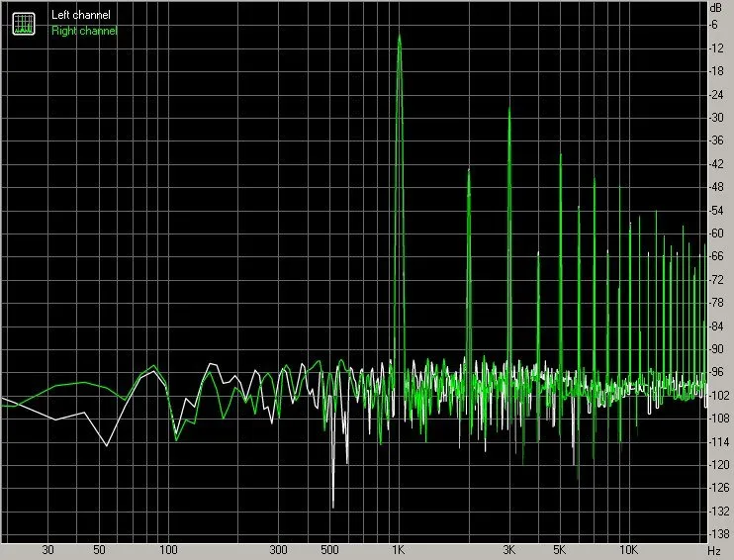Click the "5K" frequency axis label
734x560 pixels.
point(560,550)
